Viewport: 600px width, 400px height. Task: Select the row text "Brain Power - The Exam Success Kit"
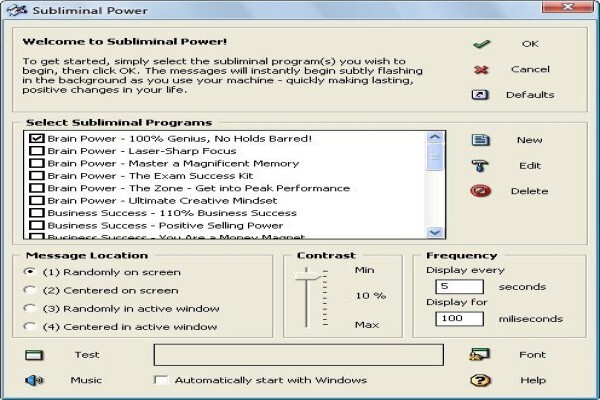[150, 176]
